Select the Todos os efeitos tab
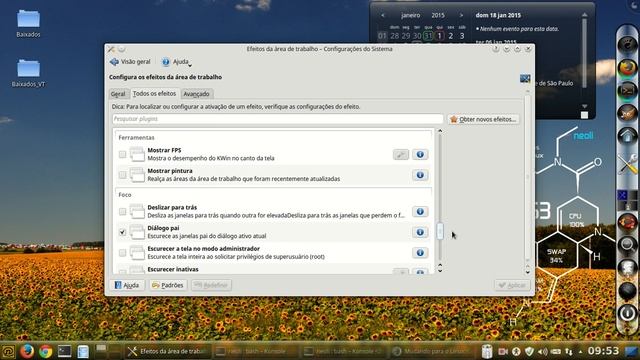Screen dimensions: 640x360 click(154, 93)
